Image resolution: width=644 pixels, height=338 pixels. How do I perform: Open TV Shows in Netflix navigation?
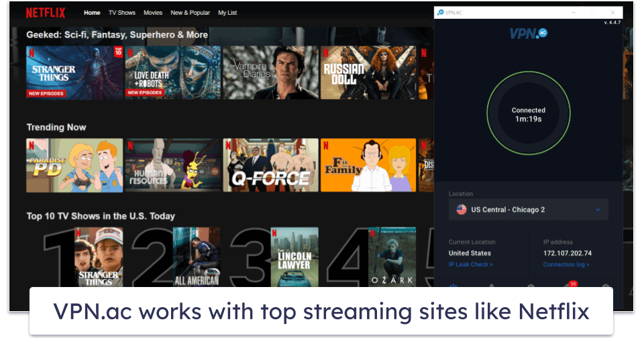(x=122, y=13)
